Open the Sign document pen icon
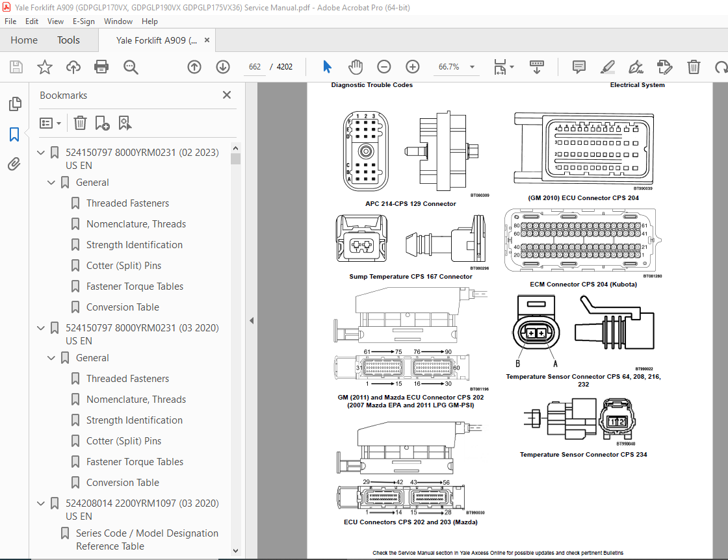This screenshot has width=728, height=560. click(x=636, y=67)
